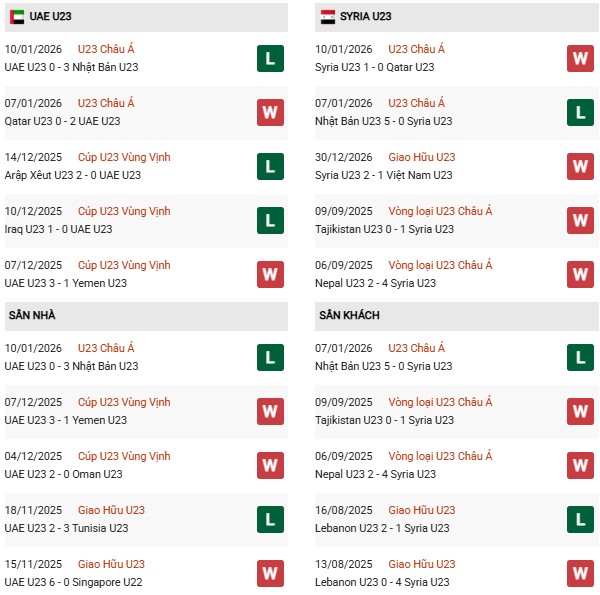The image size is (600, 595).
Task: Click W badge for Qatar U23 0-2 UAE
Action: [x=270, y=112]
